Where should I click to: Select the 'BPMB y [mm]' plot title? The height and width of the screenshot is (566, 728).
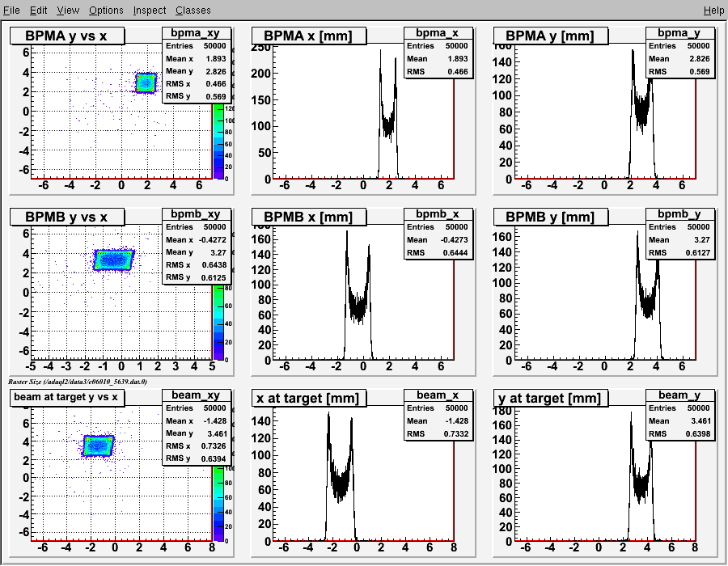click(550, 217)
